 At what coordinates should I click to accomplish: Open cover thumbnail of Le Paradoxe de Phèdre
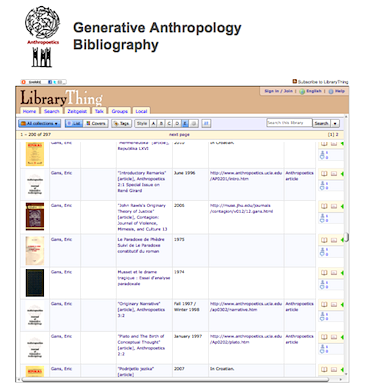pyautogui.click(x=35, y=250)
